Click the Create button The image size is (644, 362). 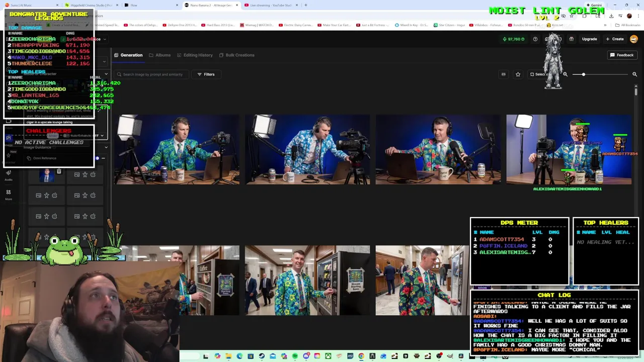614,39
